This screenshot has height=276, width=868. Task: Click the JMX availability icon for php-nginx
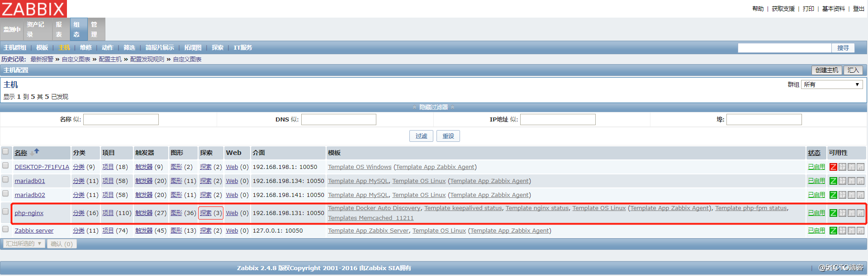tap(851, 213)
